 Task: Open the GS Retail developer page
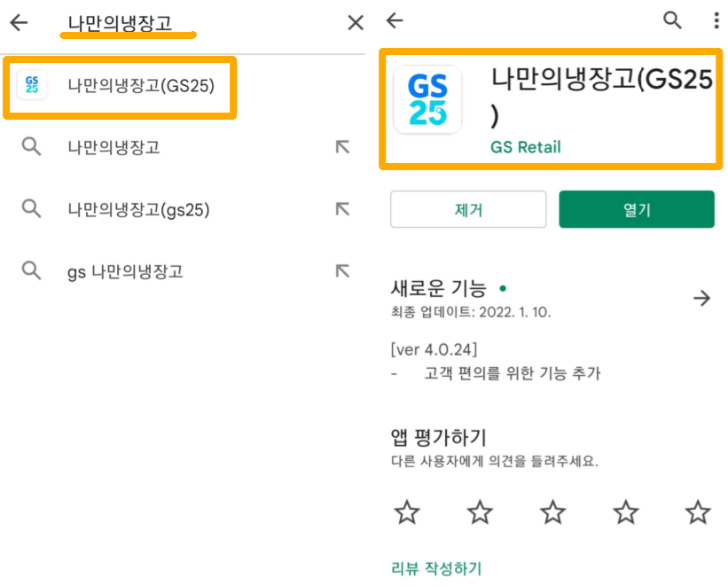coord(524,148)
